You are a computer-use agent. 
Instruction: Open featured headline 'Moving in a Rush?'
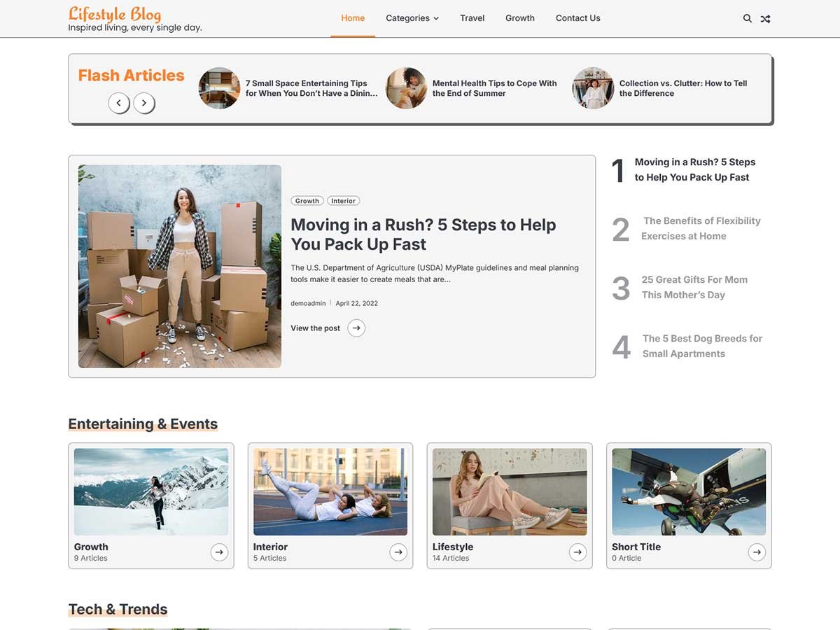coord(423,234)
